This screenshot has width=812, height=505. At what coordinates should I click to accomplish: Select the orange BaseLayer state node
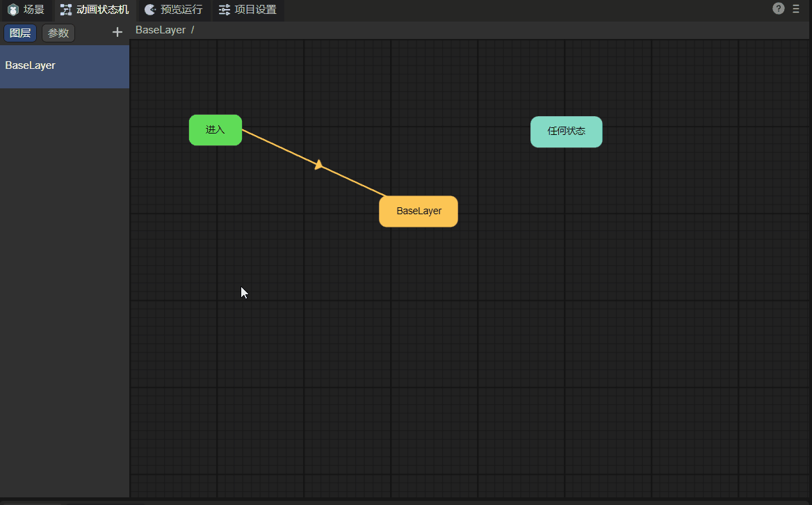coord(419,211)
